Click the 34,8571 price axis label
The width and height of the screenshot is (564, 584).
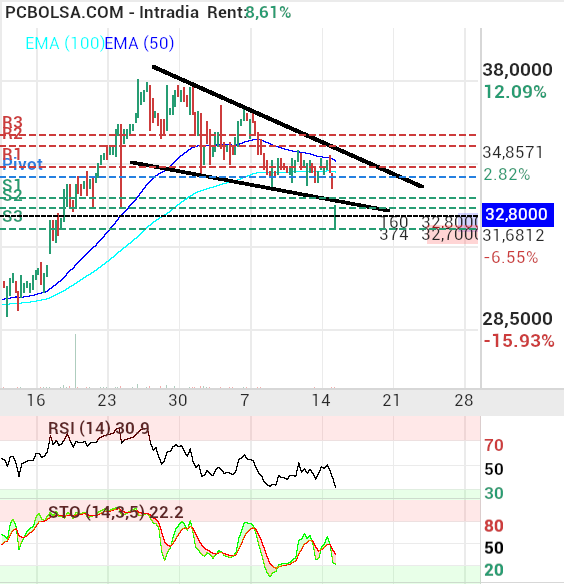pos(513,152)
